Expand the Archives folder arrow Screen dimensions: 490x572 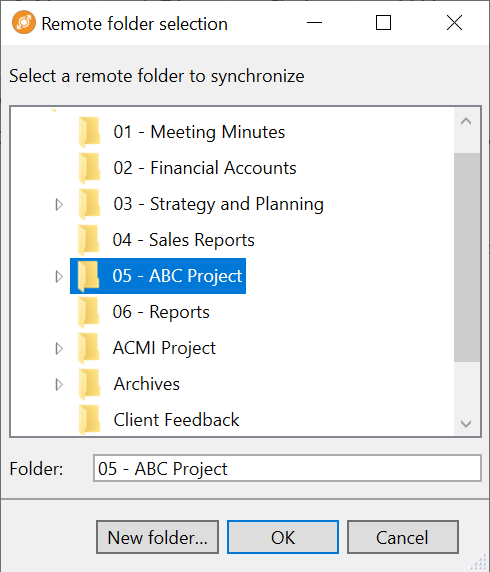pos(59,384)
